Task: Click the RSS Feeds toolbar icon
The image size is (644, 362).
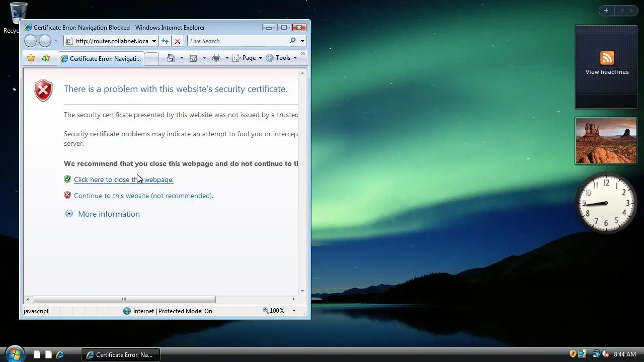Action: [193, 58]
